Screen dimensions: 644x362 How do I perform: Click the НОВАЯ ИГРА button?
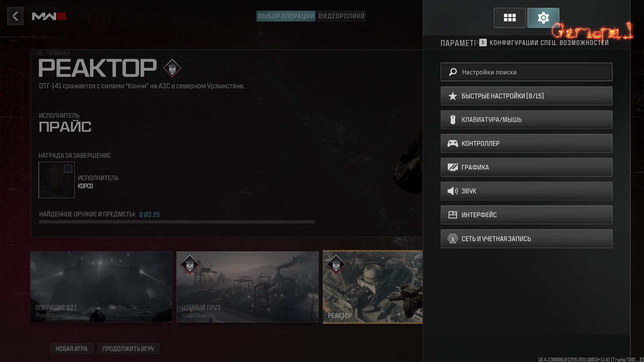tap(71, 348)
